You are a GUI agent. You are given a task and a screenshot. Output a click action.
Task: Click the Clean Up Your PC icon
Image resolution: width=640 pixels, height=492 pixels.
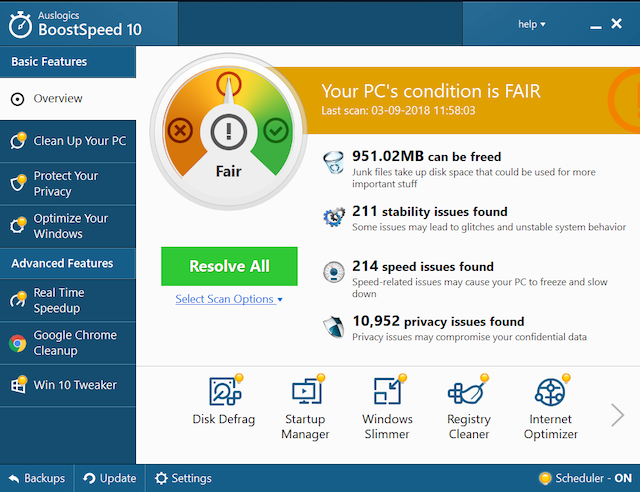[18, 140]
